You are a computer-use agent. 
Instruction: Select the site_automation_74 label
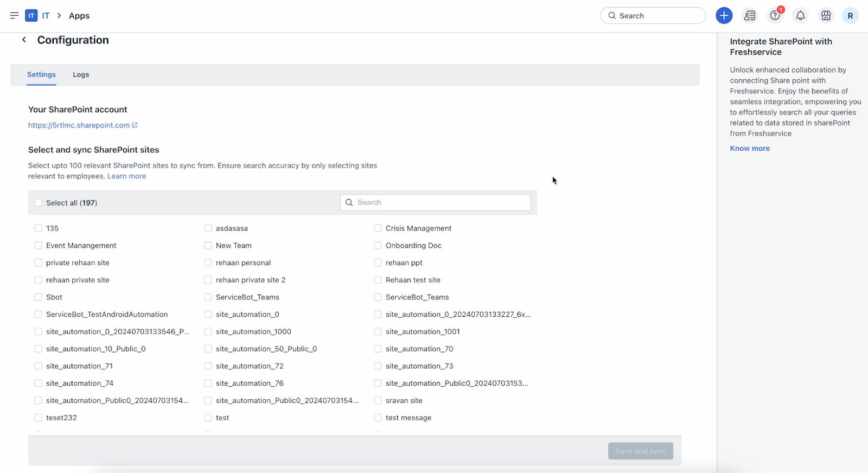coord(80,383)
